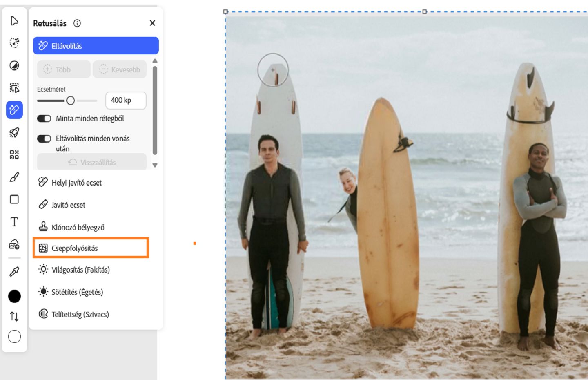Screen dimensions: 588x380
Task: Adjust the Ecsetméret slider
Action: coord(71,100)
